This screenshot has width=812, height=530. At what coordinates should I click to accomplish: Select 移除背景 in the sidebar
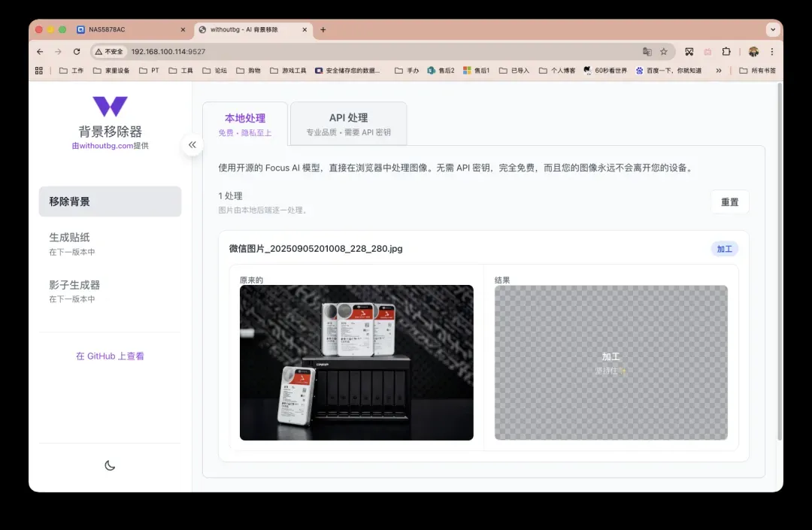[x=110, y=201]
